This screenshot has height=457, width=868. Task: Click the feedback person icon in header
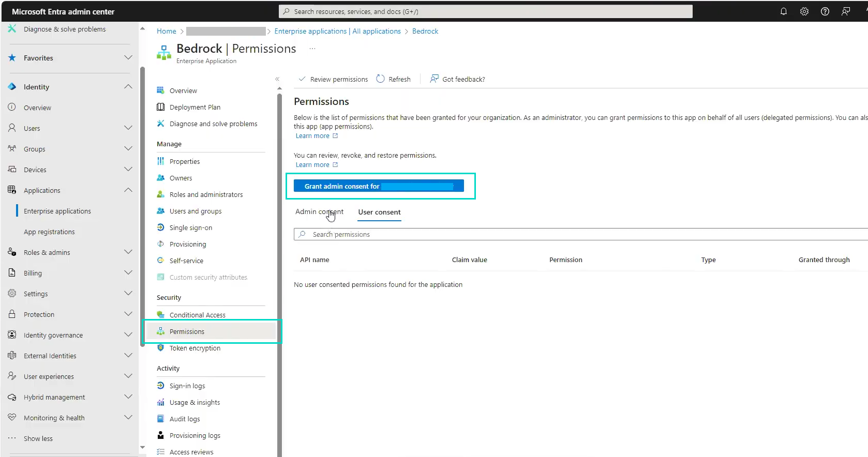point(845,11)
